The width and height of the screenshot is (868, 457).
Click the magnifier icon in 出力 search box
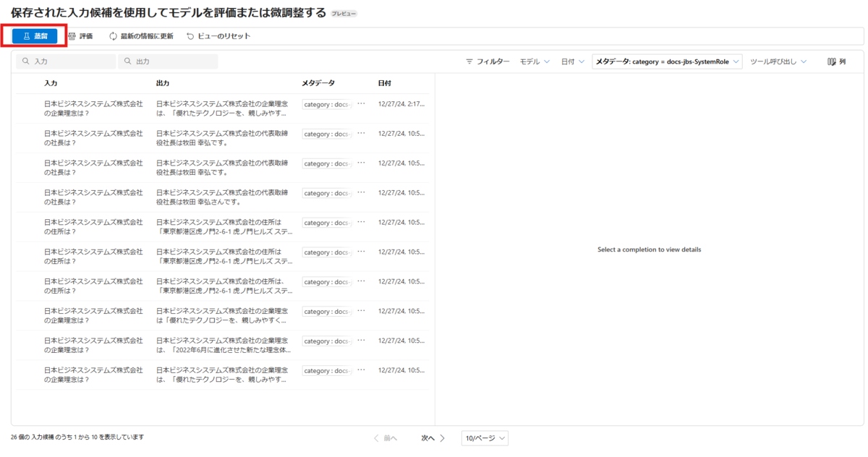coord(128,61)
